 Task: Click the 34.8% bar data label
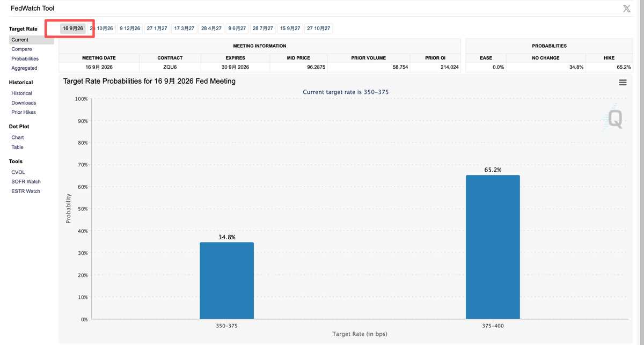(x=226, y=237)
